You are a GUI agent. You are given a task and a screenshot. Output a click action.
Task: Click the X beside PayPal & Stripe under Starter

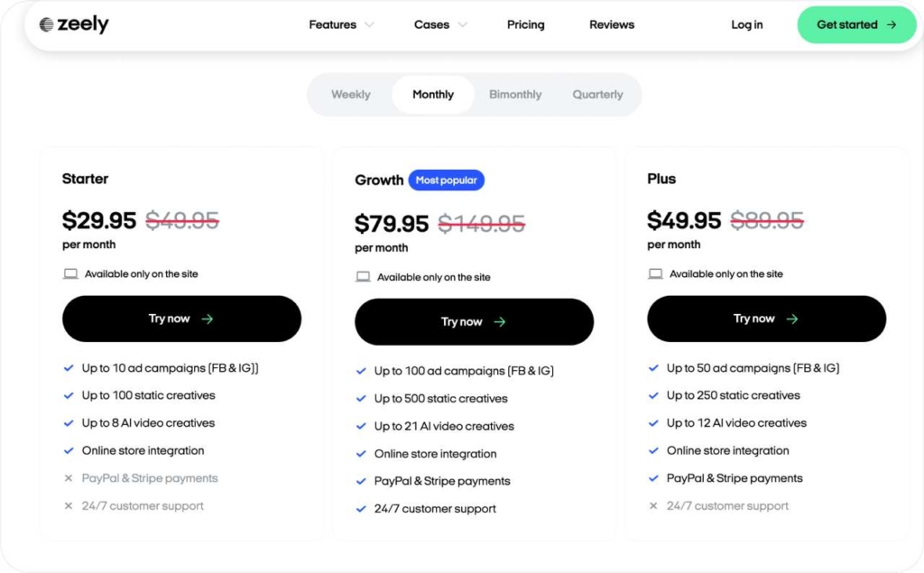pos(69,477)
